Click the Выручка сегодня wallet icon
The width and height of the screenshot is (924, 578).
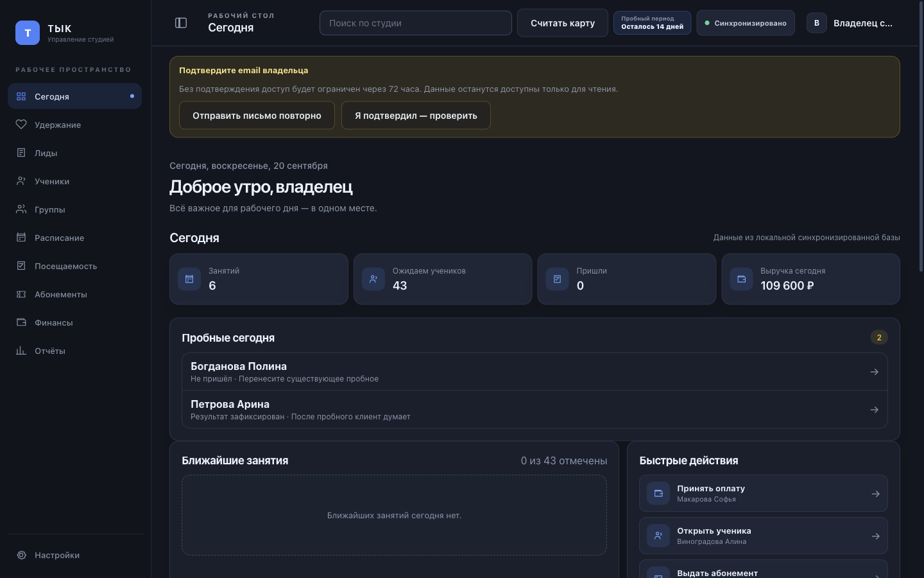point(741,279)
